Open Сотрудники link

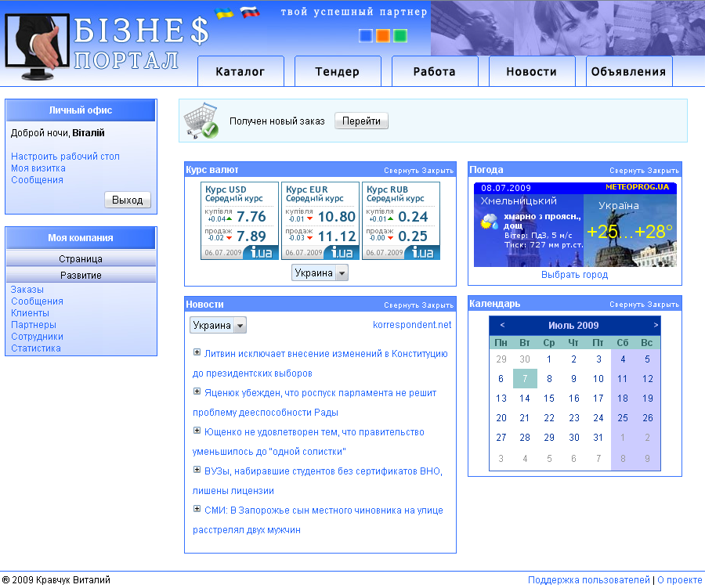click(x=37, y=336)
